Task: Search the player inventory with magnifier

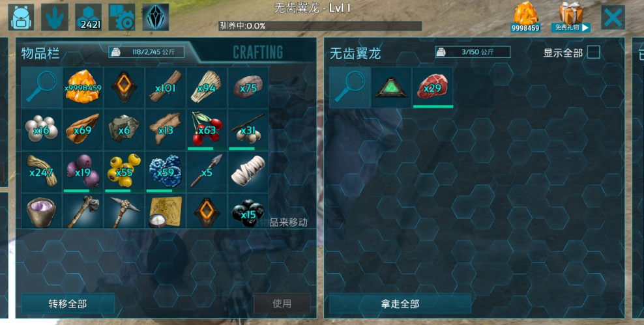Action: pos(42,87)
